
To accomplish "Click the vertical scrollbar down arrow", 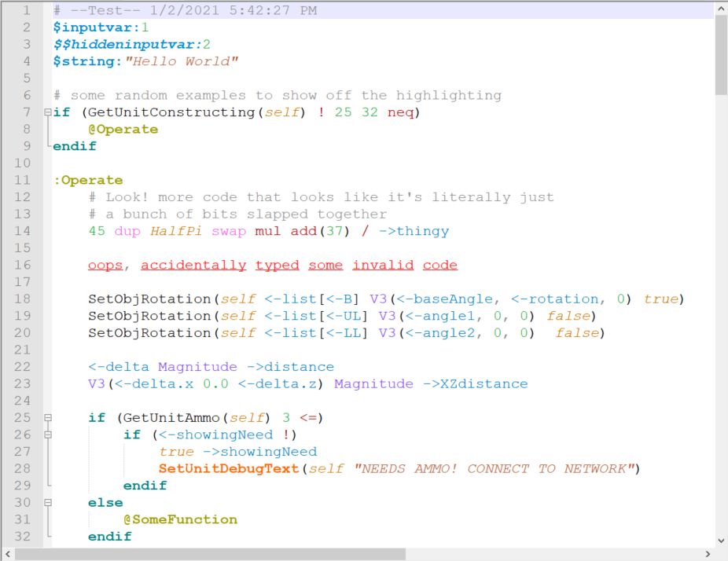I will click(721, 541).
